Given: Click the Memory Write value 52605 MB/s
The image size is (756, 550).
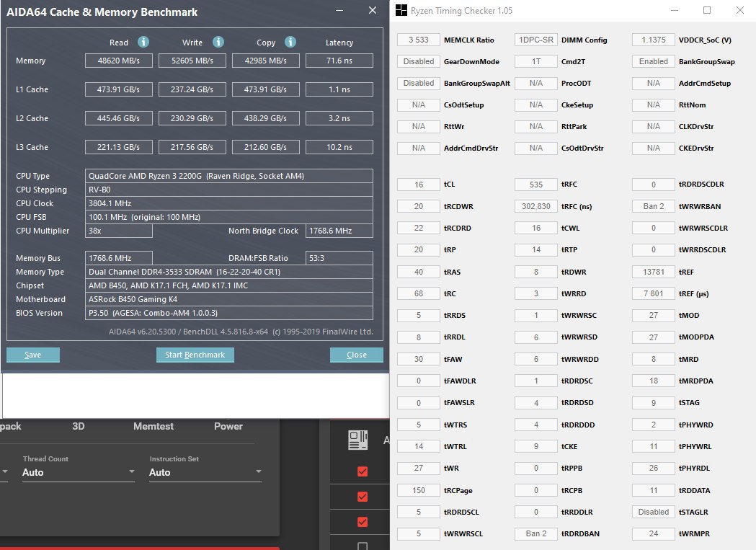Looking at the screenshot, I should pyautogui.click(x=192, y=61).
